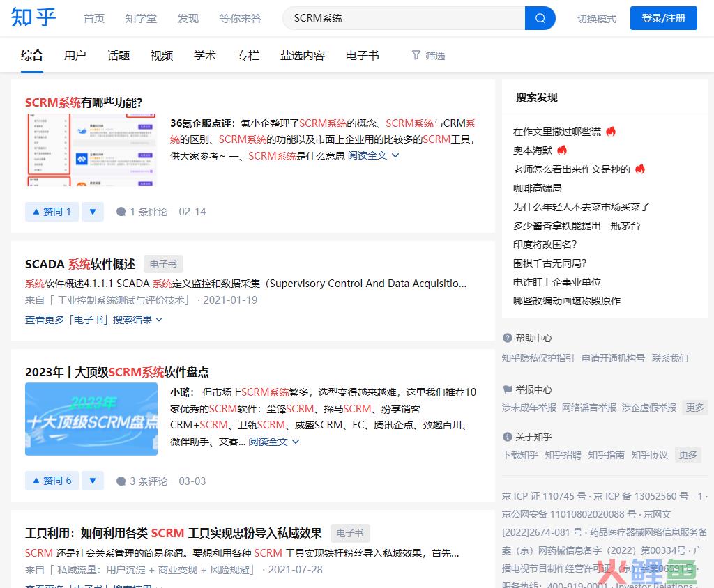The width and height of the screenshot is (714, 588).
Task: Open 涉企虚假举报
Action: [649, 408]
